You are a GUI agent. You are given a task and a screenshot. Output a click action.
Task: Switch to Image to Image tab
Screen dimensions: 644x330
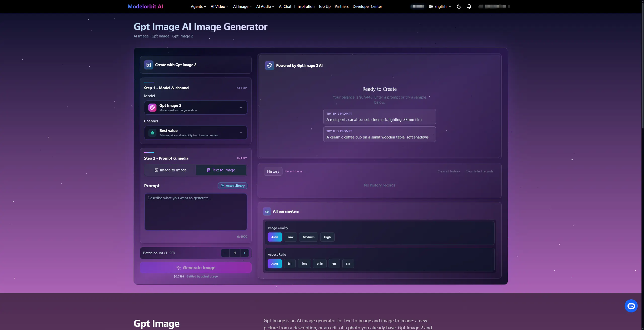coord(170,170)
